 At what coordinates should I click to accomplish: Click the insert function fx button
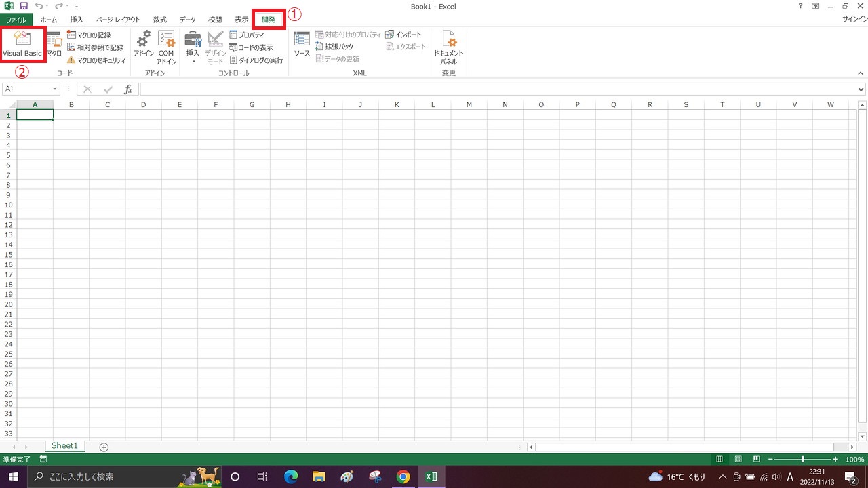(x=128, y=89)
